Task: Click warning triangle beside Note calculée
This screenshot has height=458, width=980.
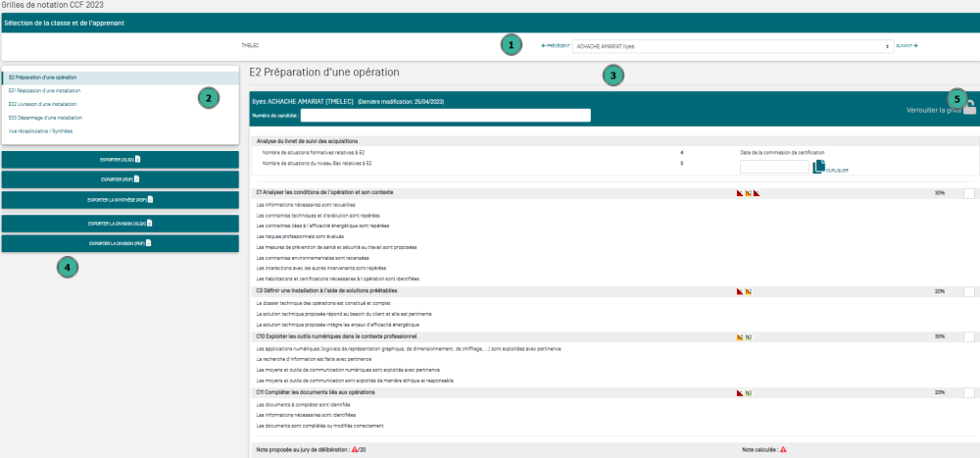Action: coord(783,449)
